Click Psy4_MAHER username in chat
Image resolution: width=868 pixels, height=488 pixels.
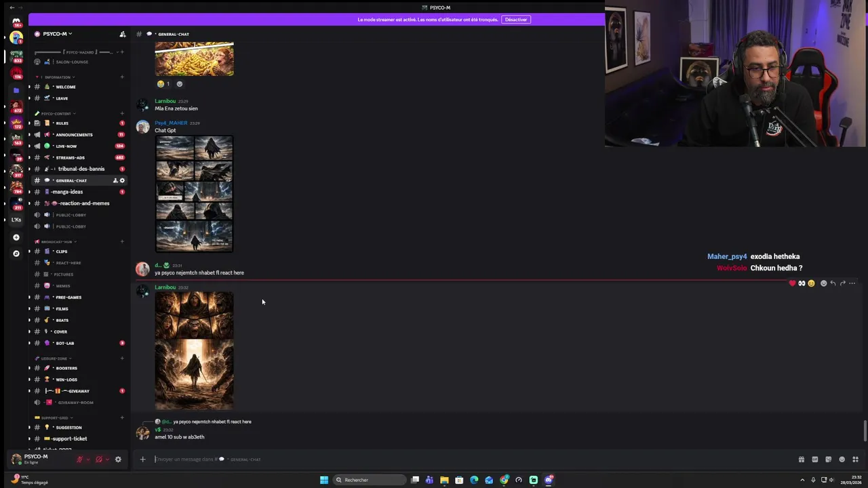pos(171,123)
